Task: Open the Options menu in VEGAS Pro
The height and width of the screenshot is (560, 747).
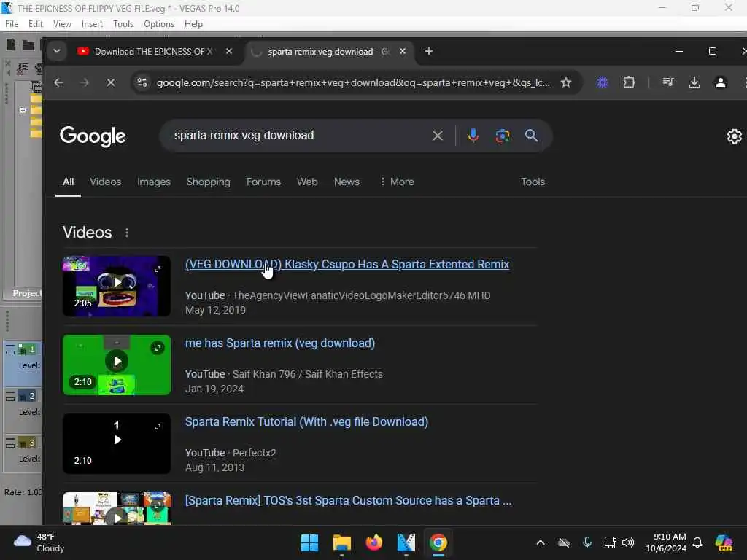Action: (158, 24)
